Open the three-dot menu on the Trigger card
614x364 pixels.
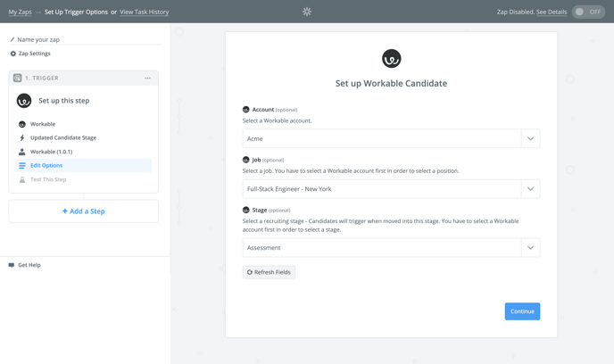pos(147,78)
